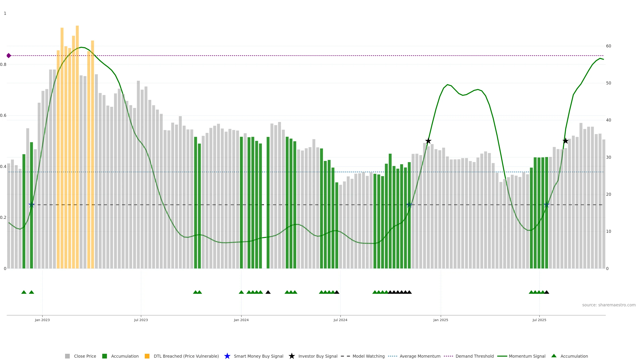Click the Jul 2024 x-axis label
Image resolution: width=644 pixels, height=362 pixels.
point(340,320)
